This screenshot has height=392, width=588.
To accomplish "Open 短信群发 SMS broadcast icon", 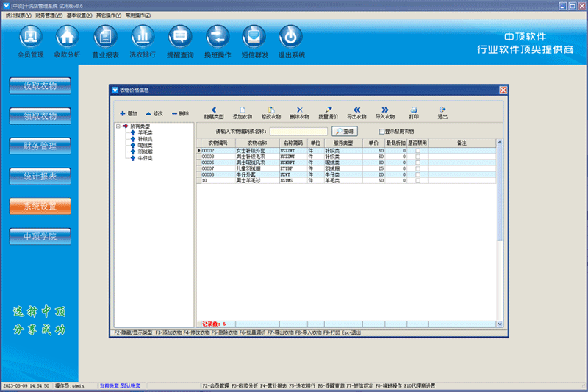I will coord(254,37).
